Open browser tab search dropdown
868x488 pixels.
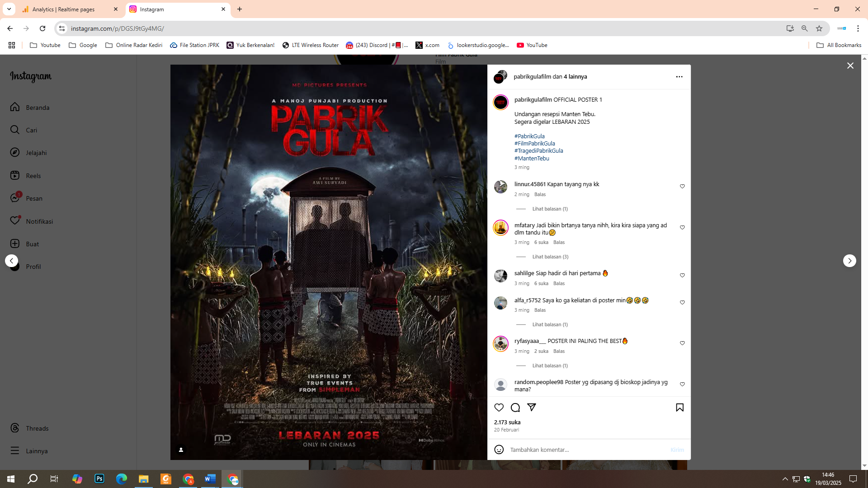pos(9,9)
